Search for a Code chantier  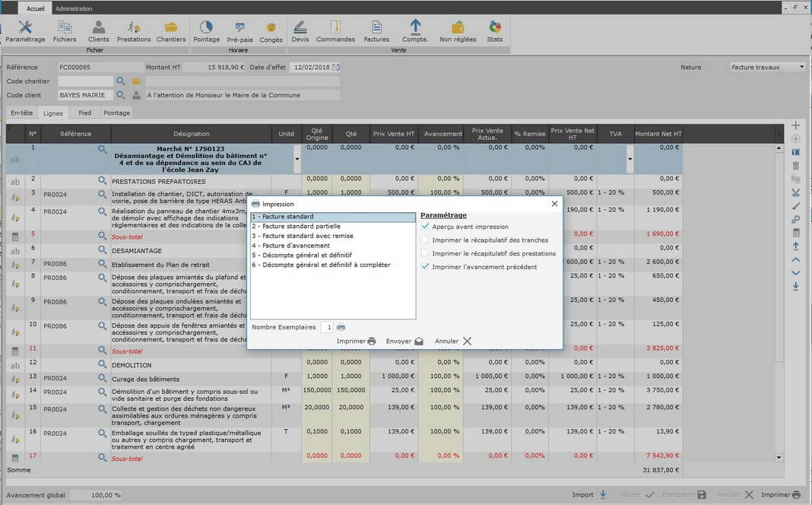(x=121, y=81)
